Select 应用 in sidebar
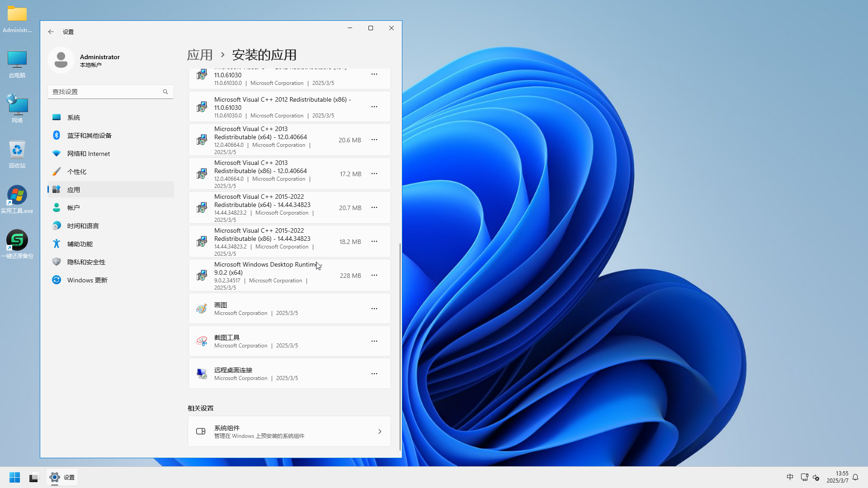Screen dimensions: 868x488 (x=111, y=190)
